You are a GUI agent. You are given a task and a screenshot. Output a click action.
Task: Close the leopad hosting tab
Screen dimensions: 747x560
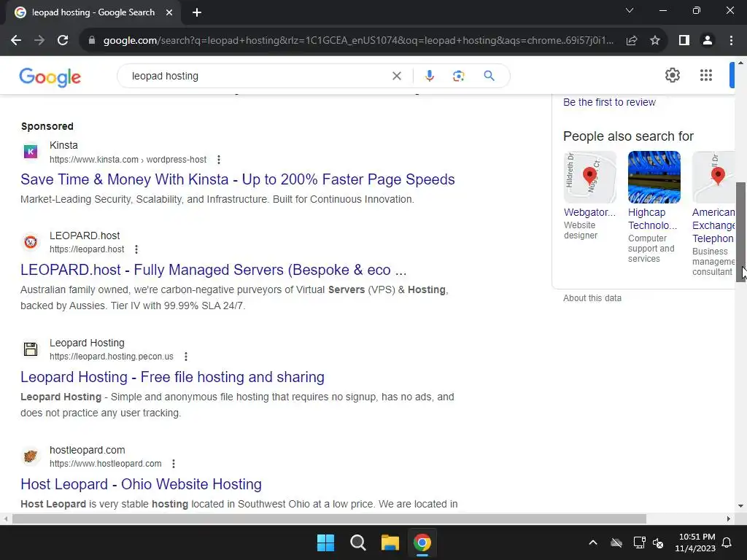click(x=169, y=12)
